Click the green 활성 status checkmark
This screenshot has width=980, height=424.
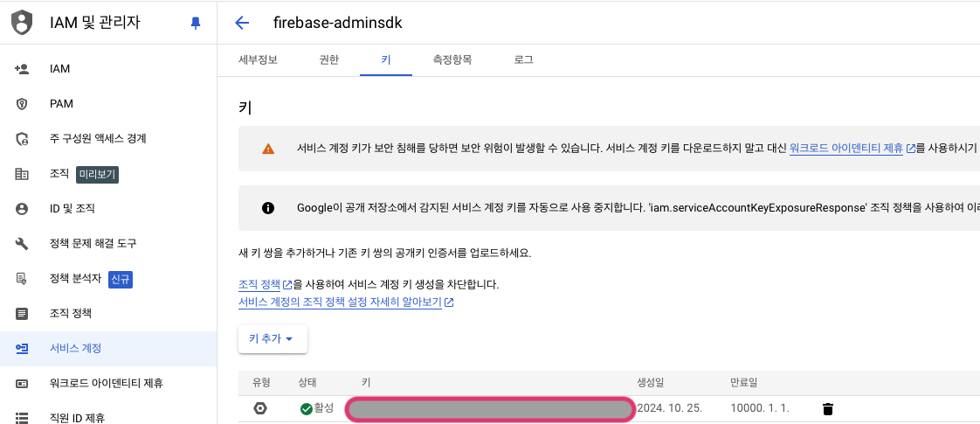click(x=306, y=409)
